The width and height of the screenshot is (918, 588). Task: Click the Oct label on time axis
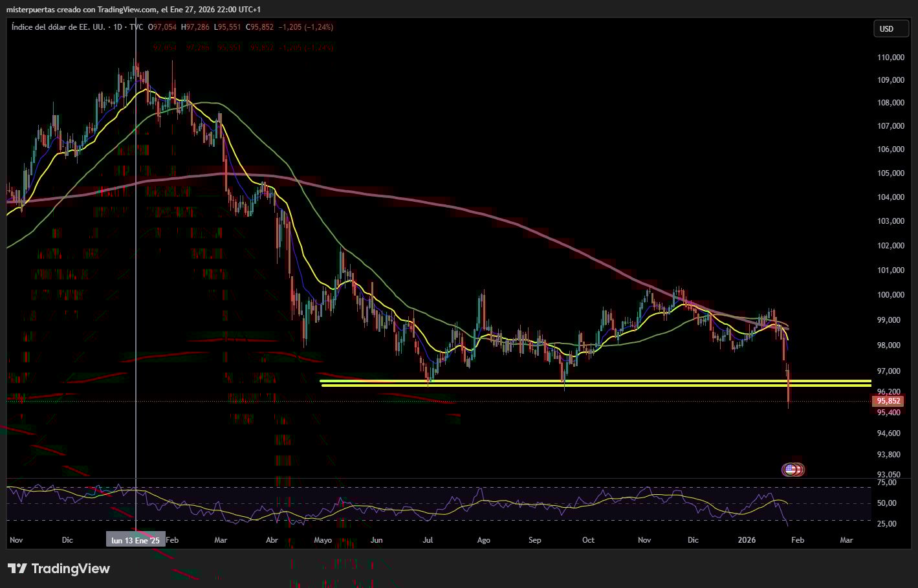pos(588,540)
